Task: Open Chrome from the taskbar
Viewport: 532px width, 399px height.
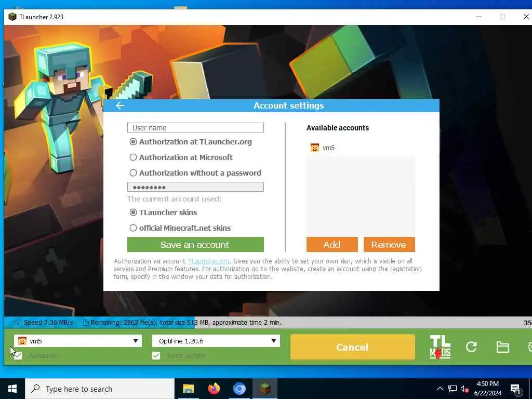Action: coord(239,389)
